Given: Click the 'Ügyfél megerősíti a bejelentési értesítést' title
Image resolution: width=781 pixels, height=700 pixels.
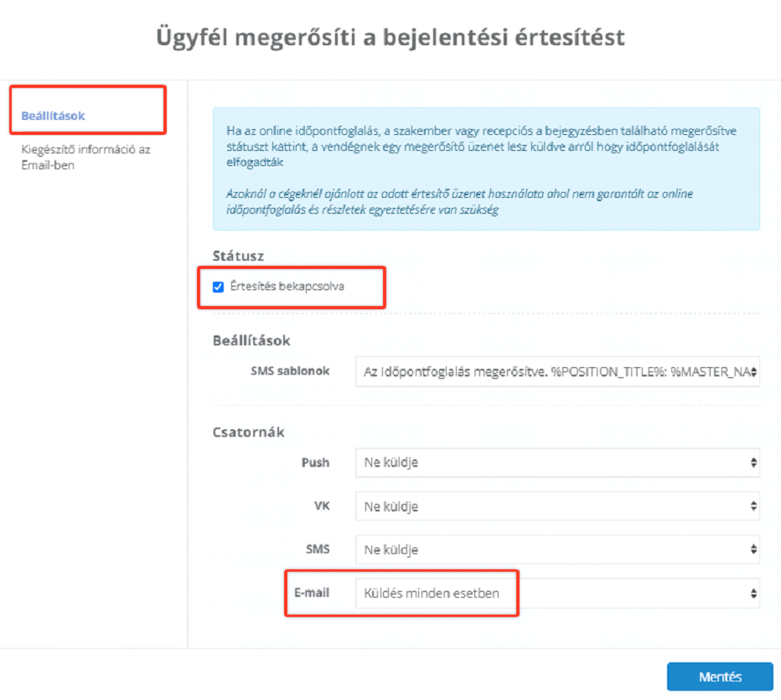Looking at the screenshot, I should coord(390,38).
